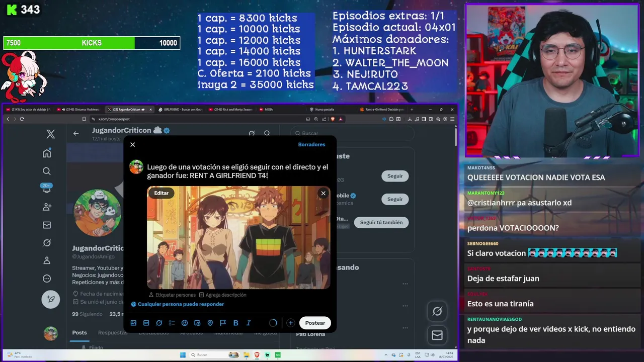Click Seguir tú también button
644x362 pixels.
381,222
